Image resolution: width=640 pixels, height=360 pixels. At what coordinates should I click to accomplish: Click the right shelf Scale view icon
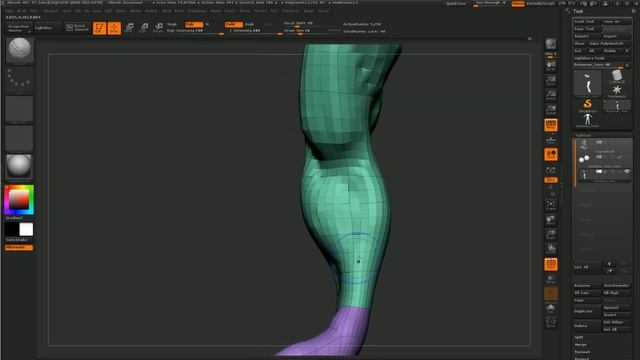(x=551, y=234)
